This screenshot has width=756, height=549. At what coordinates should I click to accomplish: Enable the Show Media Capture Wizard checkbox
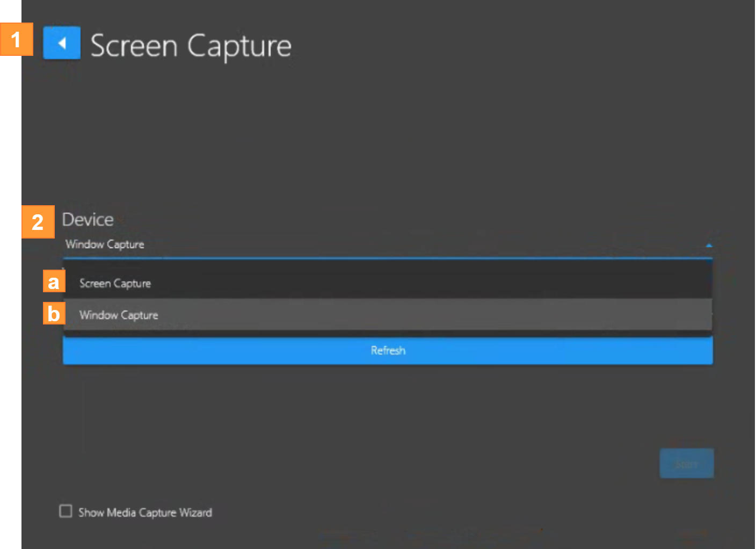click(66, 511)
